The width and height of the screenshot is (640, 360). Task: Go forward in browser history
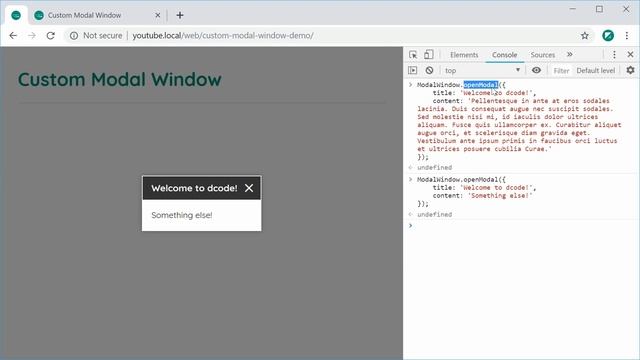pos(32,36)
